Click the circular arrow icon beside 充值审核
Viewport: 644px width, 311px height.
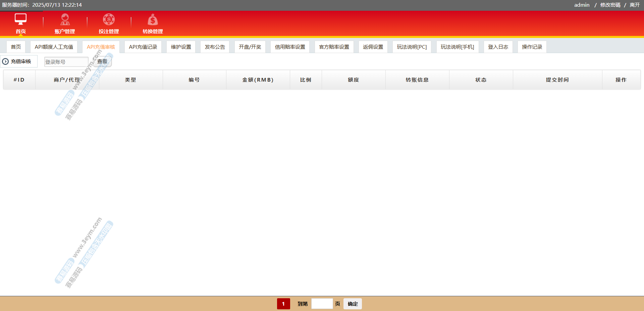pos(5,61)
